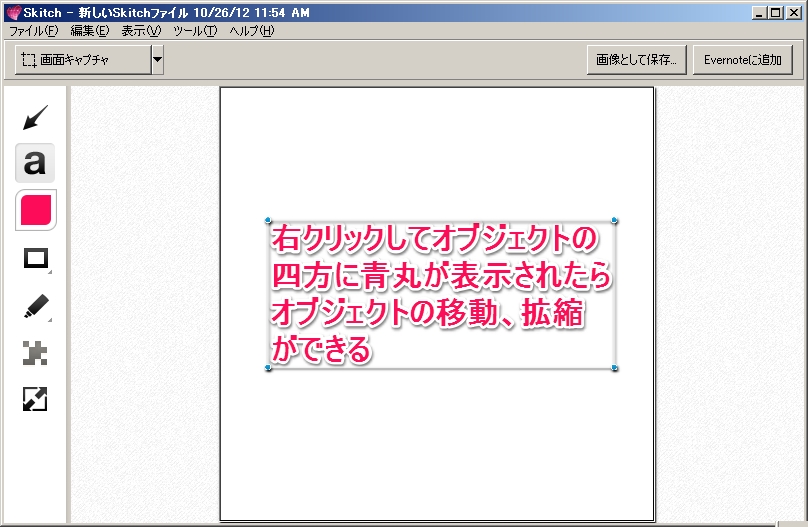Click the top-right blue resize handle
Image resolution: width=808 pixels, height=527 pixels.
pyautogui.click(x=614, y=220)
